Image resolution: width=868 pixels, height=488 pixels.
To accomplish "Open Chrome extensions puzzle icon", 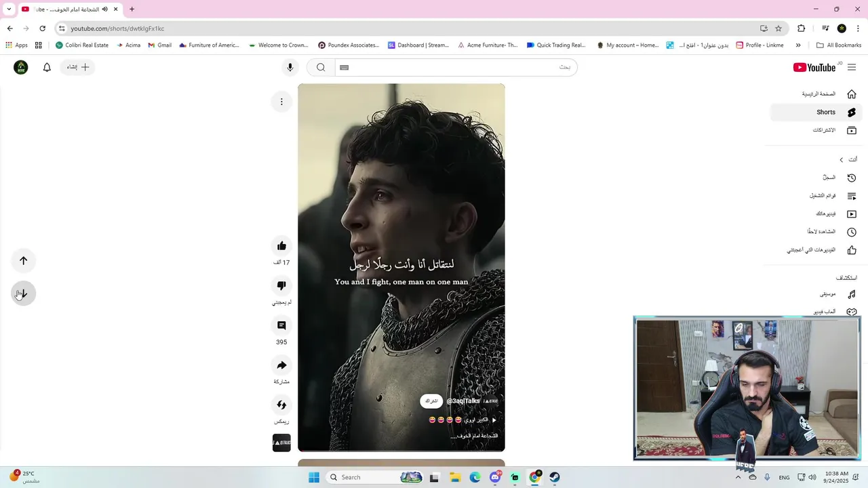I will (x=802, y=28).
